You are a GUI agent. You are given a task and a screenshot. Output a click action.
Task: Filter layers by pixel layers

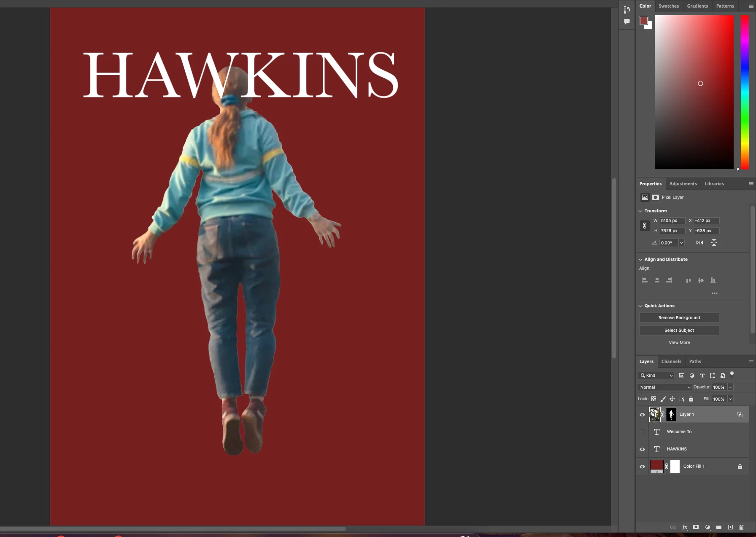tap(682, 376)
